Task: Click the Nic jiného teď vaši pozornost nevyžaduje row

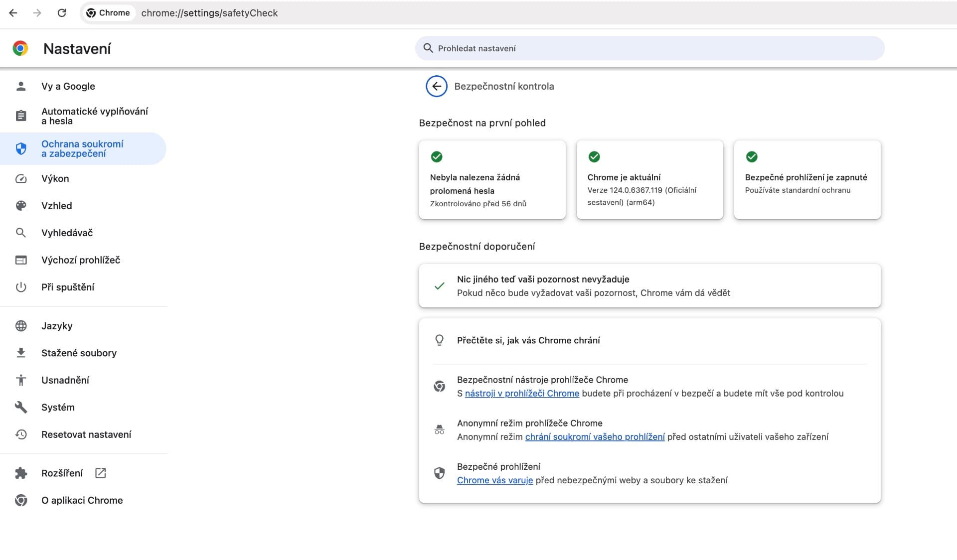Action: 649,286
